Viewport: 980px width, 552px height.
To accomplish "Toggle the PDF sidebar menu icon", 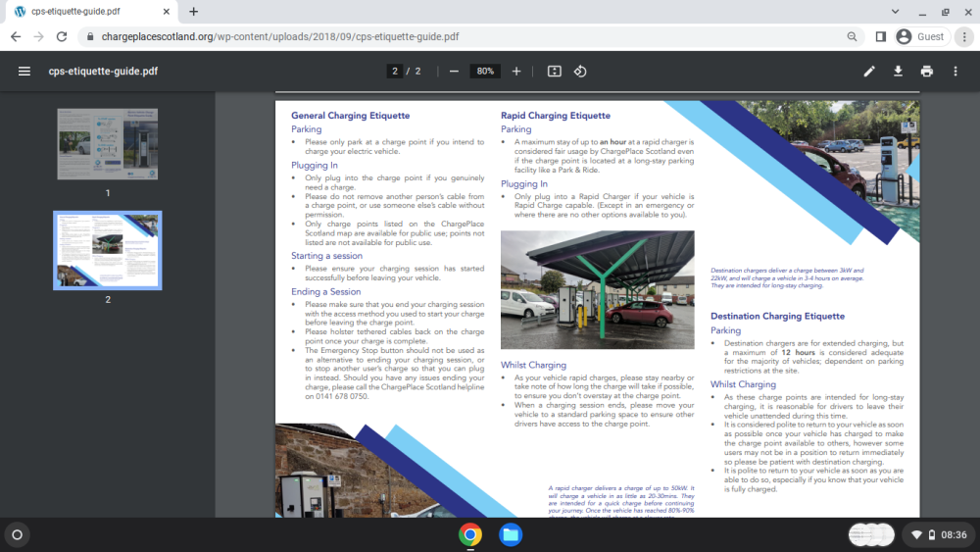I will 24,72.
